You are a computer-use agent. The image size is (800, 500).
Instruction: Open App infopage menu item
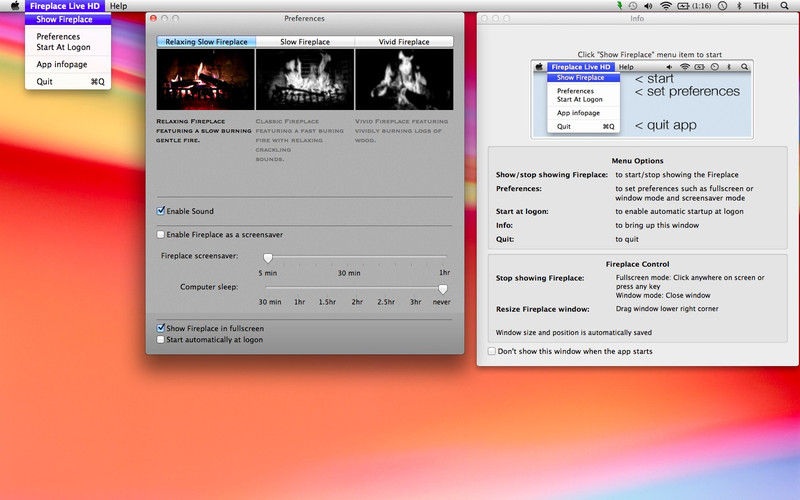click(68, 64)
